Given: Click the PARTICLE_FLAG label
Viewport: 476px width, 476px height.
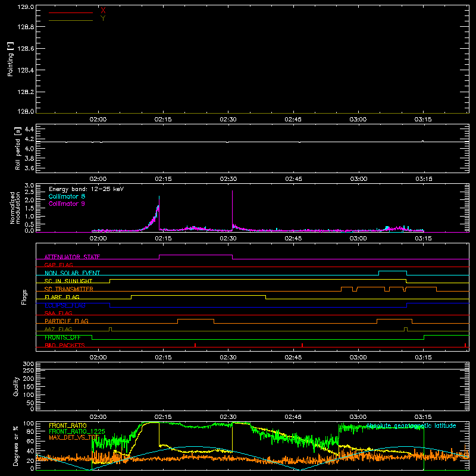Looking at the screenshot, I should pyautogui.click(x=67, y=321).
